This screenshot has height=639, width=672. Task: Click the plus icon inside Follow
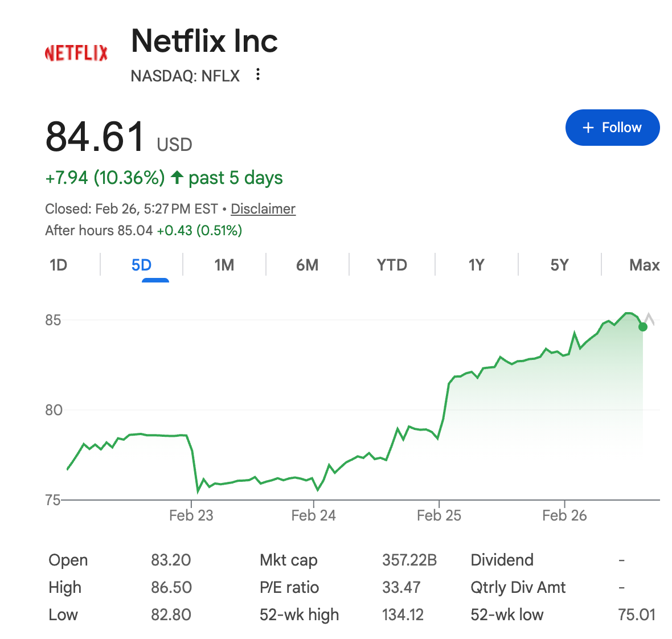(x=588, y=128)
